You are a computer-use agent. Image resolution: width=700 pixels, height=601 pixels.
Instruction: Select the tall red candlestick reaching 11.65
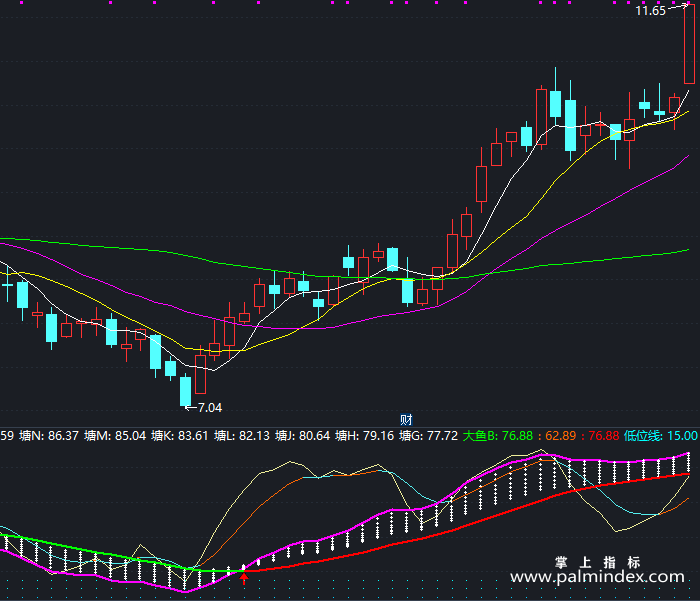pos(689,44)
